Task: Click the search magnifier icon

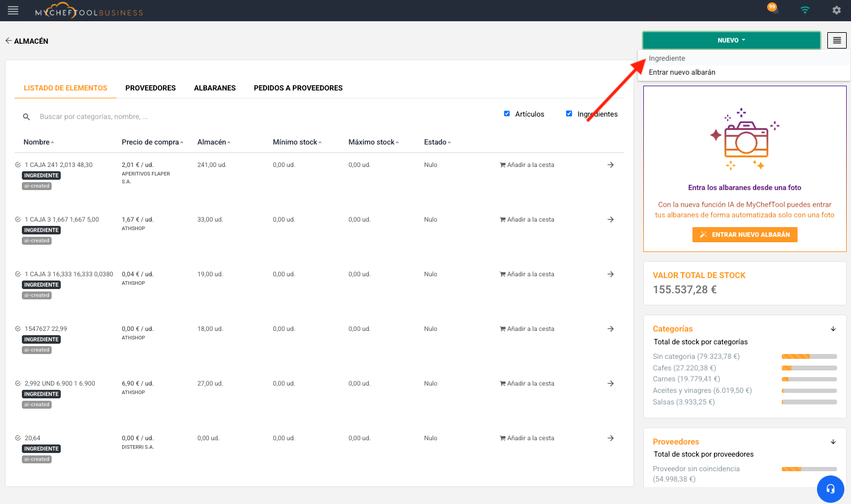Action: (27, 117)
